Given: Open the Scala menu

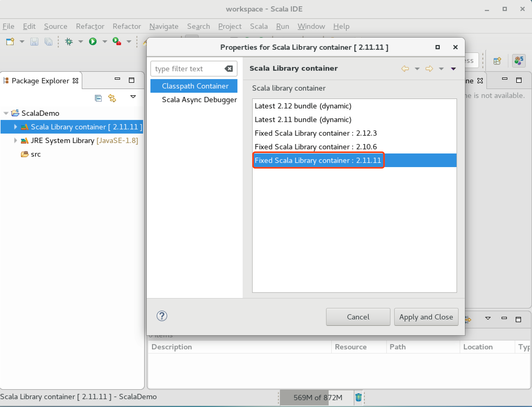Looking at the screenshot, I should [x=259, y=26].
